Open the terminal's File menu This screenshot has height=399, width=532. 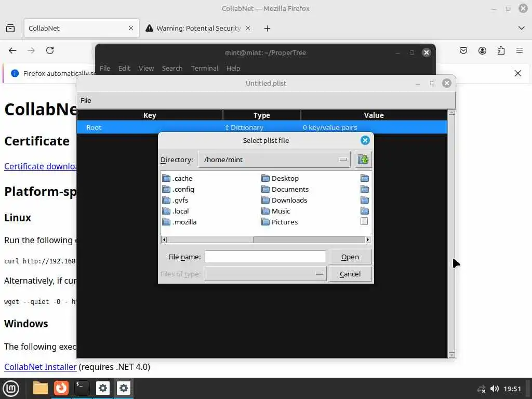[x=105, y=68]
